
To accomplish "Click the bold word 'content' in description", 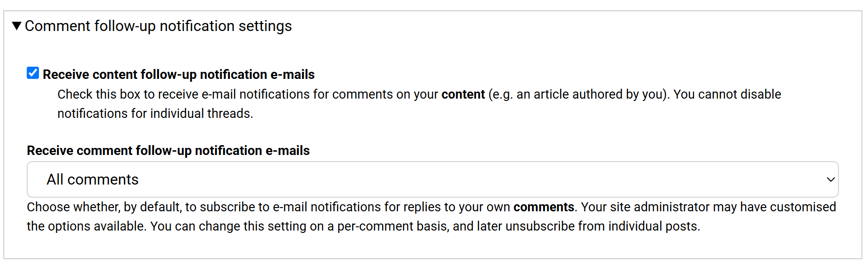I will [x=463, y=94].
